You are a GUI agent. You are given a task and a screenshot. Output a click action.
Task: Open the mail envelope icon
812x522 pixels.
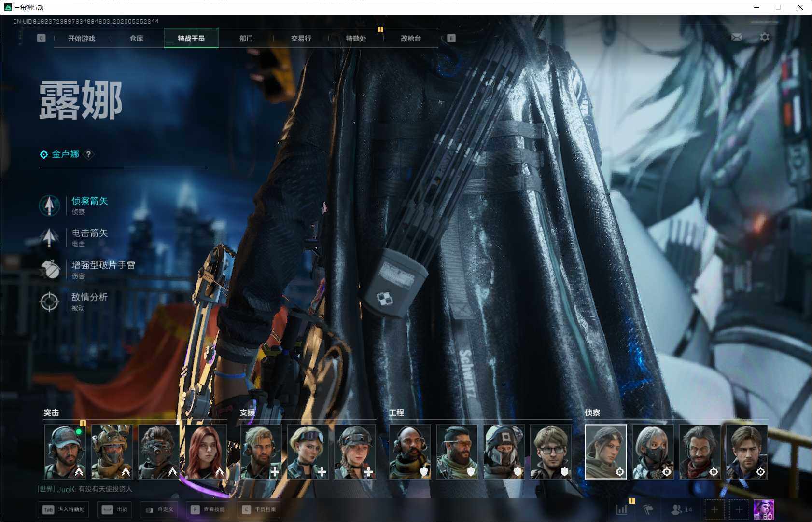click(x=737, y=37)
